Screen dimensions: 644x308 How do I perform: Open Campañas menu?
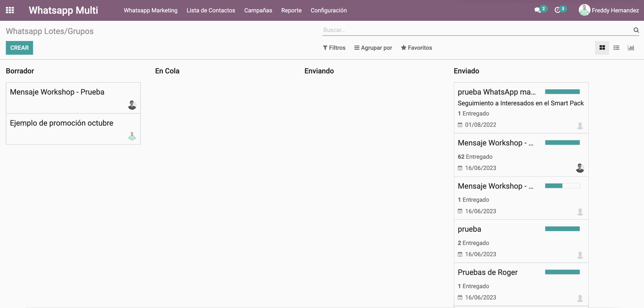point(258,10)
